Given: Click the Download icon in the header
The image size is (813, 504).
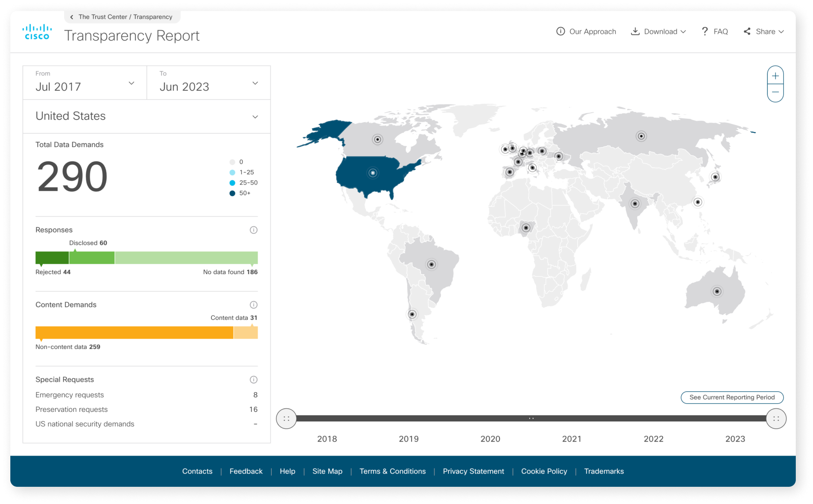Looking at the screenshot, I should [635, 31].
